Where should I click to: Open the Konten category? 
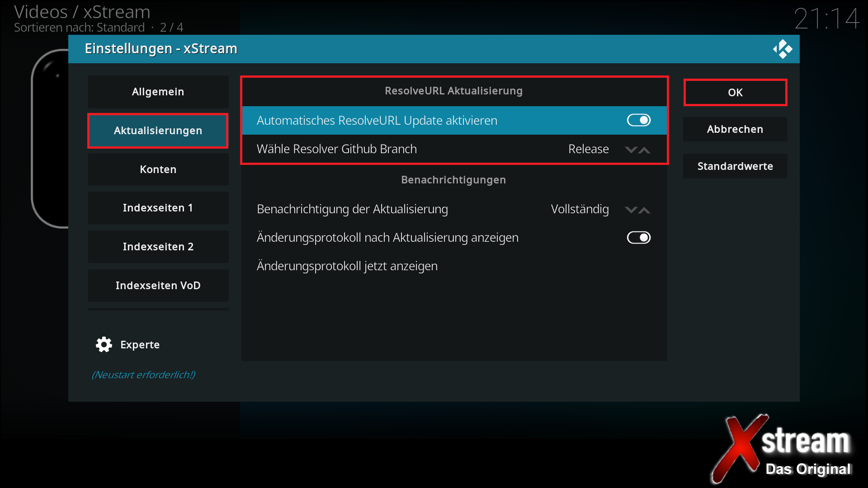[x=158, y=169]
